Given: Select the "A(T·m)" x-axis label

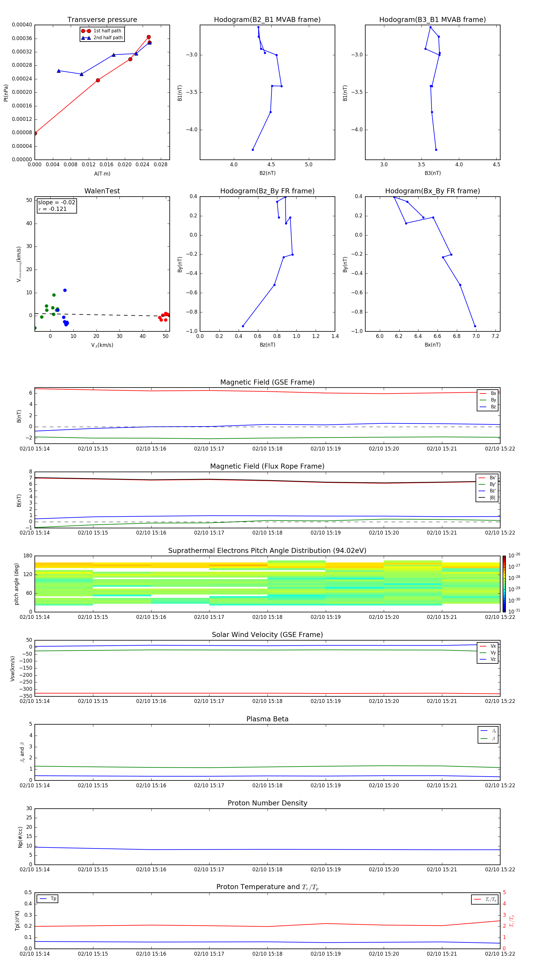Looking at the screenshot, I should click(x=102, y=173).
